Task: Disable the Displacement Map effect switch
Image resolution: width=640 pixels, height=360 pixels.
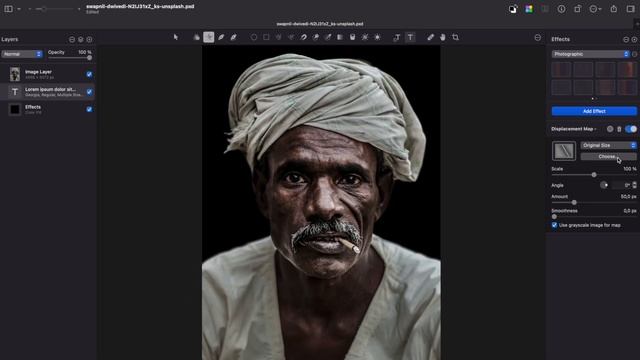Action: click(631, 129)
